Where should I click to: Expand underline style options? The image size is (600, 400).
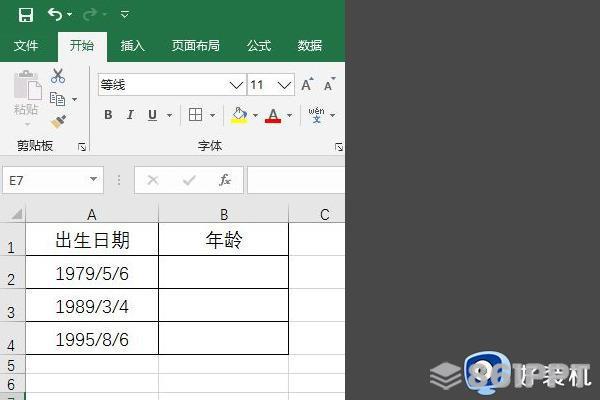point(169,115)
